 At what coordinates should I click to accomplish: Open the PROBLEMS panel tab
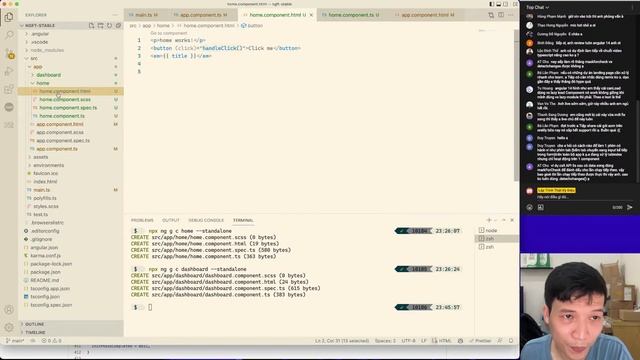click(x=142, y=220)
